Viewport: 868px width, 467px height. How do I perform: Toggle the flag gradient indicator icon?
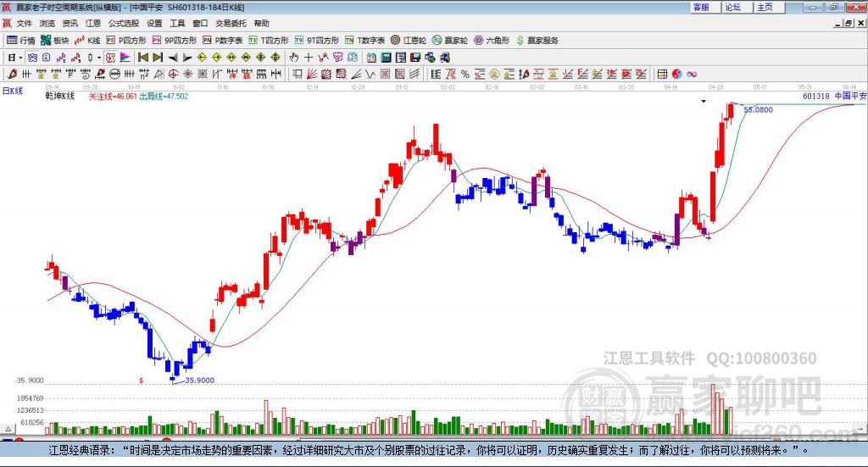(x=125, y=58)
